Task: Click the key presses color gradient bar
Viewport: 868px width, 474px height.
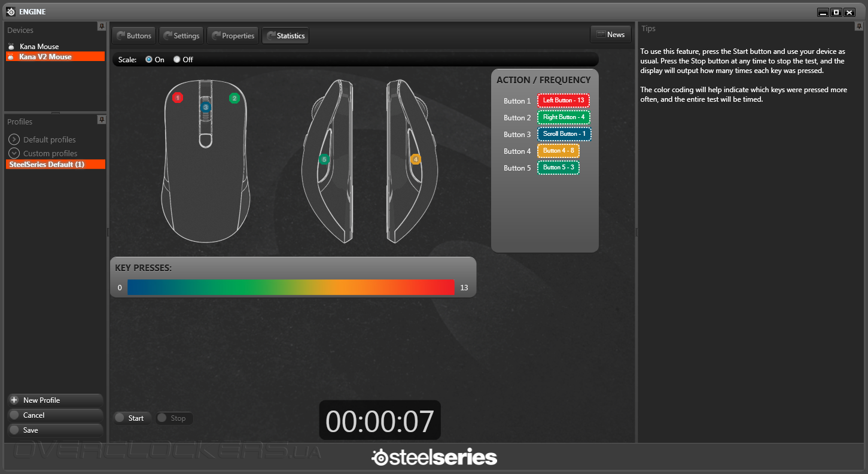Action: [x=291, y=287]
